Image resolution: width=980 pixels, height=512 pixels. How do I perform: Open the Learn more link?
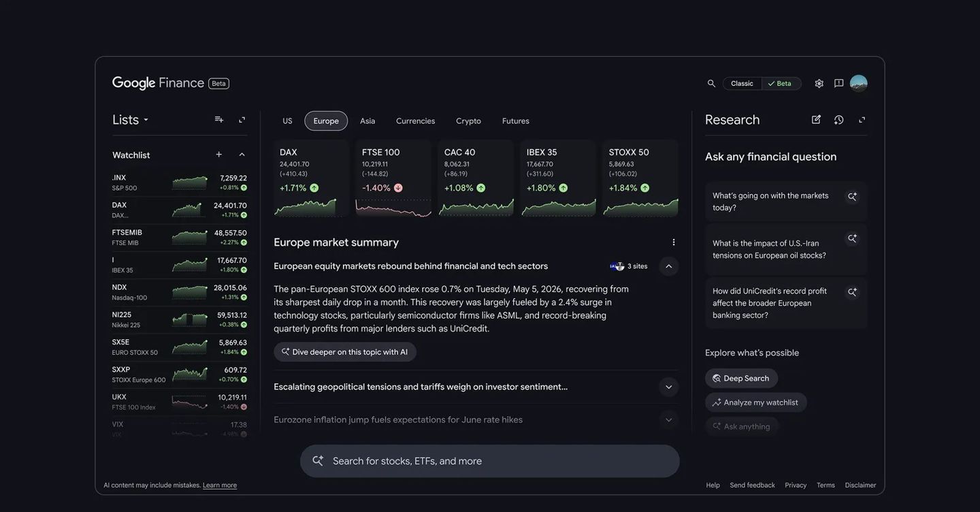(x=220, y=485)
